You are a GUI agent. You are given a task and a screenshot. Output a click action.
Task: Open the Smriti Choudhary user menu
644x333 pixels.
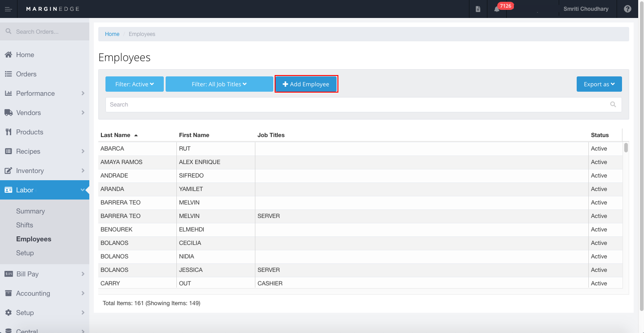[586, 9]
